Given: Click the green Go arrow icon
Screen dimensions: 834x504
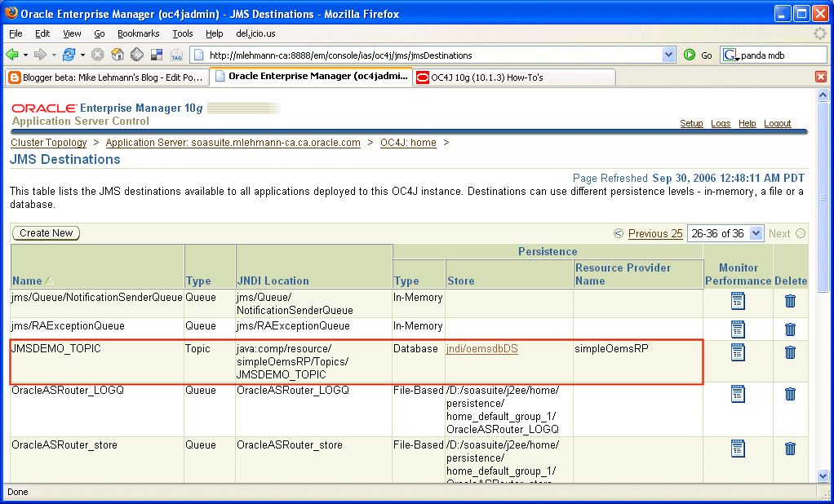Looking at the screenshot, I should tap(690, 55).
